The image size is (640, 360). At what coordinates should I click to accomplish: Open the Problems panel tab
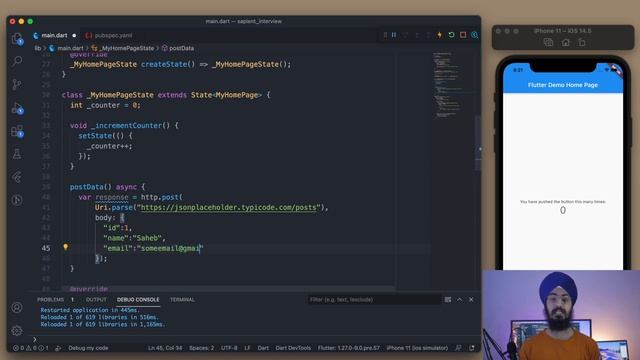(55, 300)
